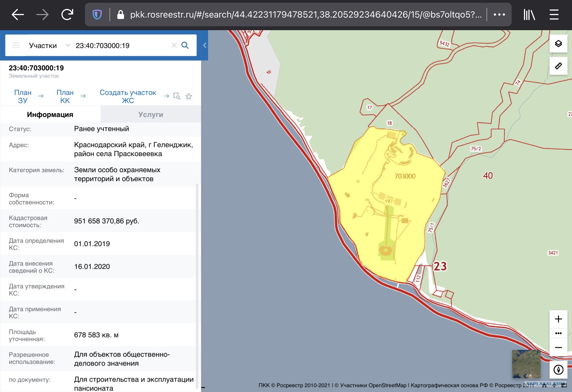Clear the search field with the X
This screenshot has height=392, width=572.
174,45
